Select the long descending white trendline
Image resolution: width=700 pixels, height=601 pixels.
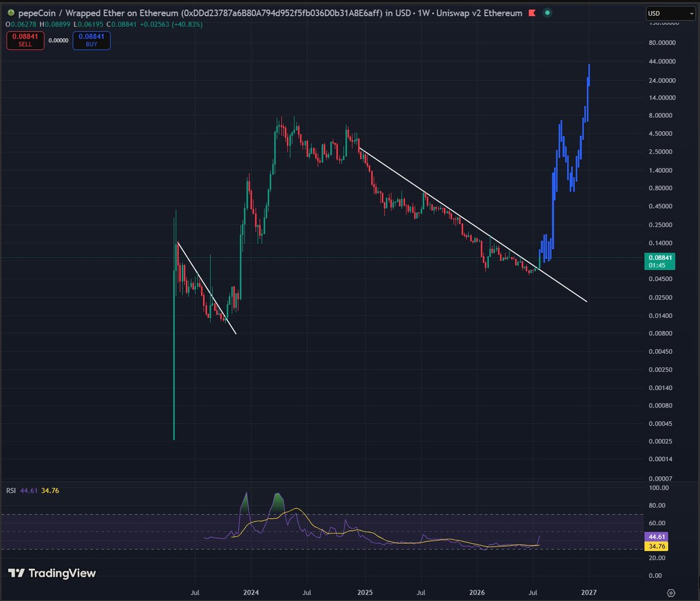click(473, 225)
